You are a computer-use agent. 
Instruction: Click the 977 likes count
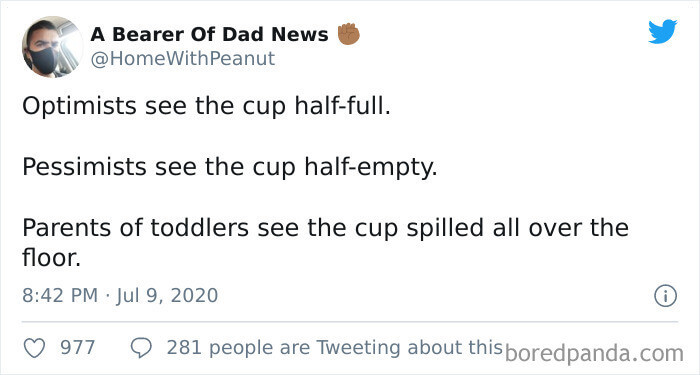click(x=78, y=348)
